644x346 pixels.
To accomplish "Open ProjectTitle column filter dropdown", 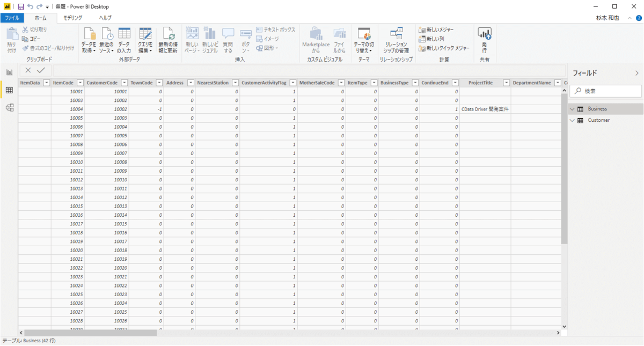I will (x=505, y=83).
